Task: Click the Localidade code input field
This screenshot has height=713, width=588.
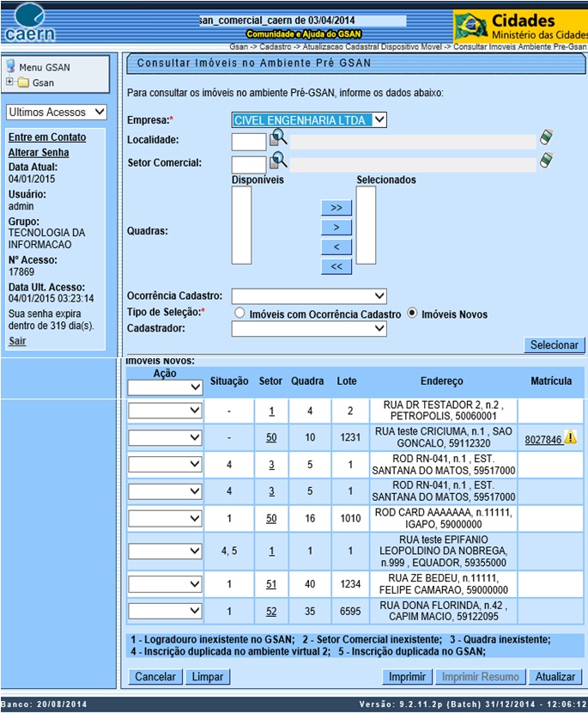Action: (x=249, y=141)
